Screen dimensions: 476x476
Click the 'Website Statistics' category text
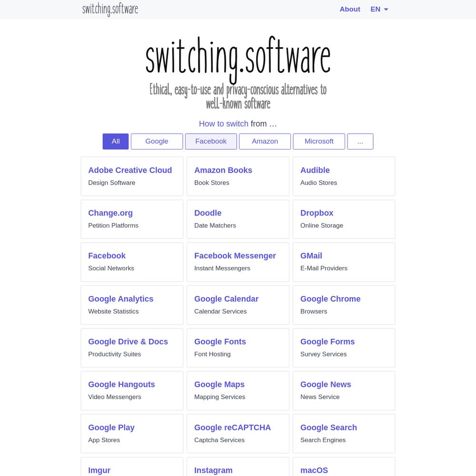[x=113, y=311]
